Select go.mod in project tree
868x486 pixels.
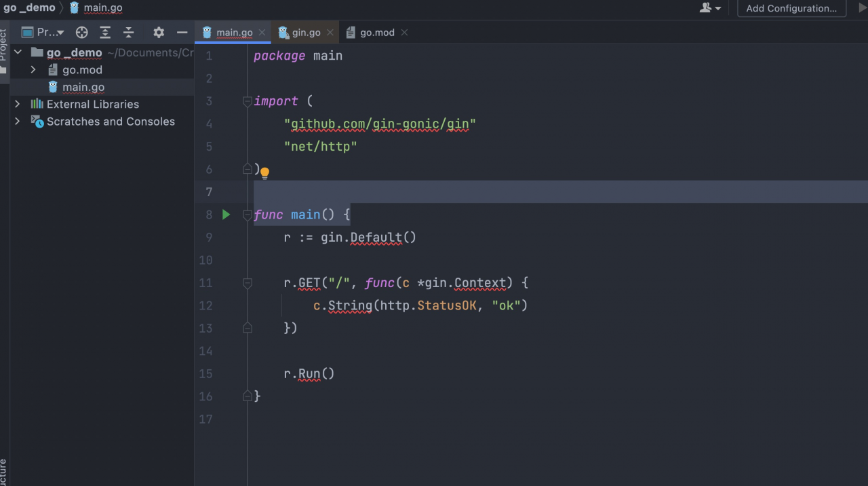point(82,70)
